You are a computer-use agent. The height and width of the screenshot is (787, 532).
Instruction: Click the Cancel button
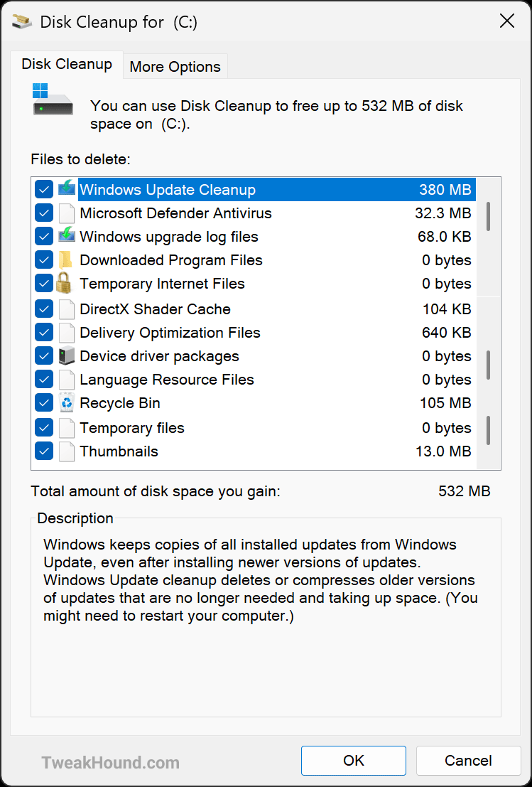(468, 760)
